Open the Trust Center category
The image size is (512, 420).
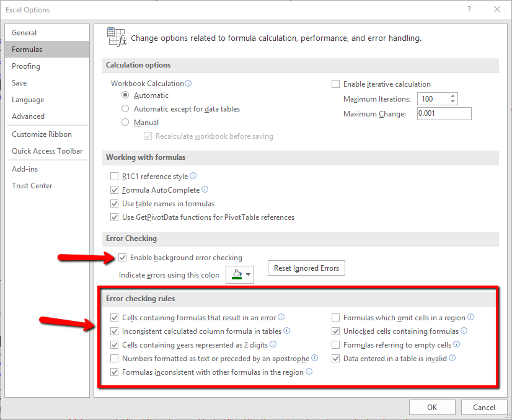47,185
